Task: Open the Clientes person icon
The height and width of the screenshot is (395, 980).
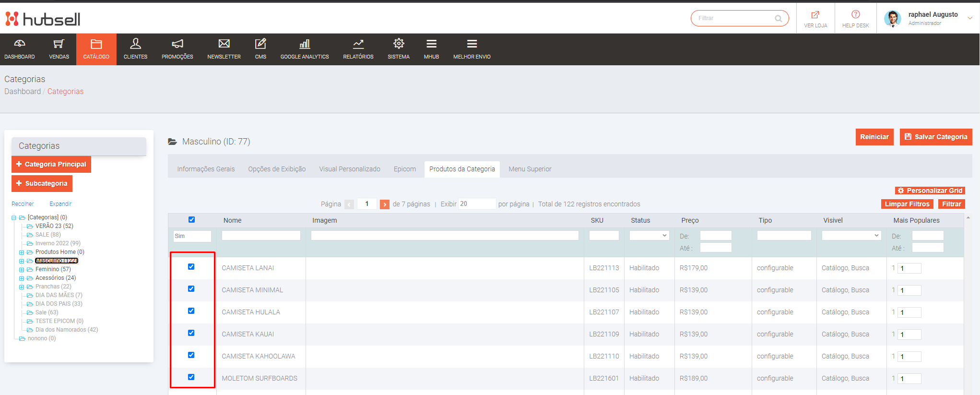Action: (135, 44)
